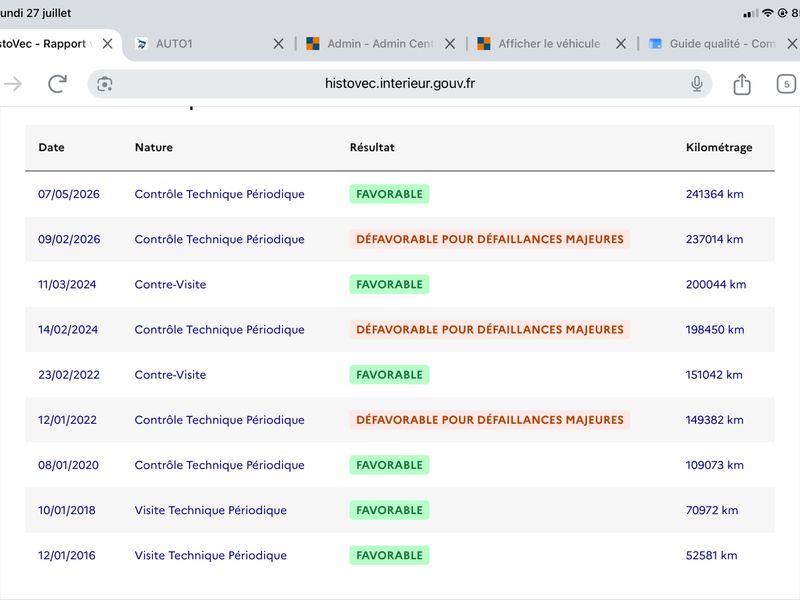The image size is (800, 600).
Task: Click the mileage 109073 km
Action: [x=714, y=465]
